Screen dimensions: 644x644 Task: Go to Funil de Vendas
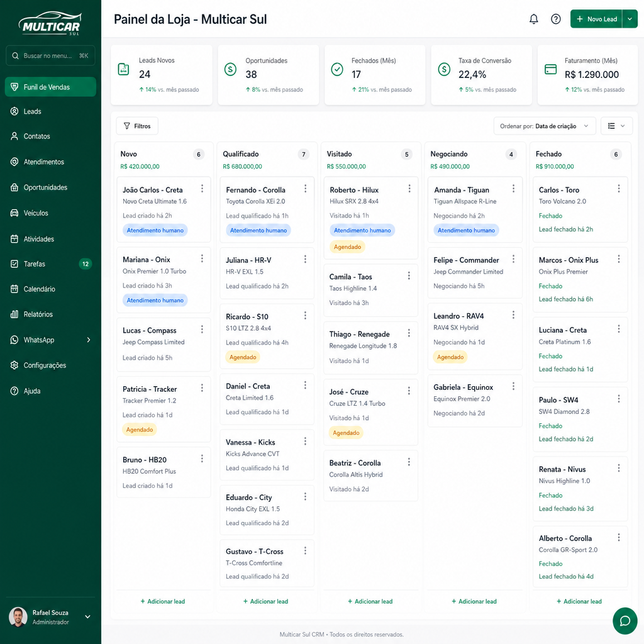click(x=50, y=87)
